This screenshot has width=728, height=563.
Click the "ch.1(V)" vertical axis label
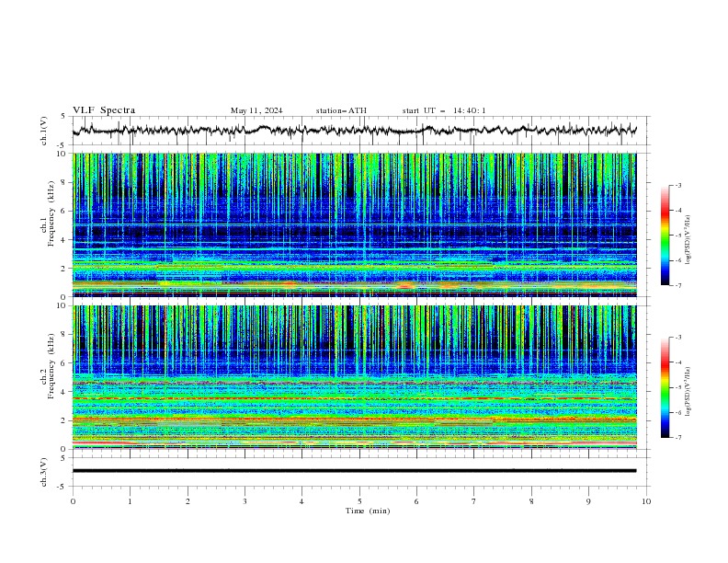(x=44, y=131)
